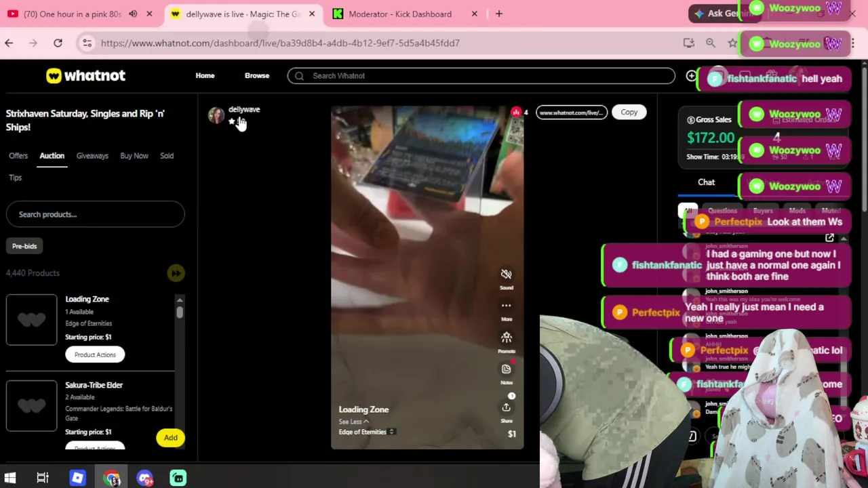868x488 pixels.
Task: Filter products by Pre-bids
Action: [24, 246]
